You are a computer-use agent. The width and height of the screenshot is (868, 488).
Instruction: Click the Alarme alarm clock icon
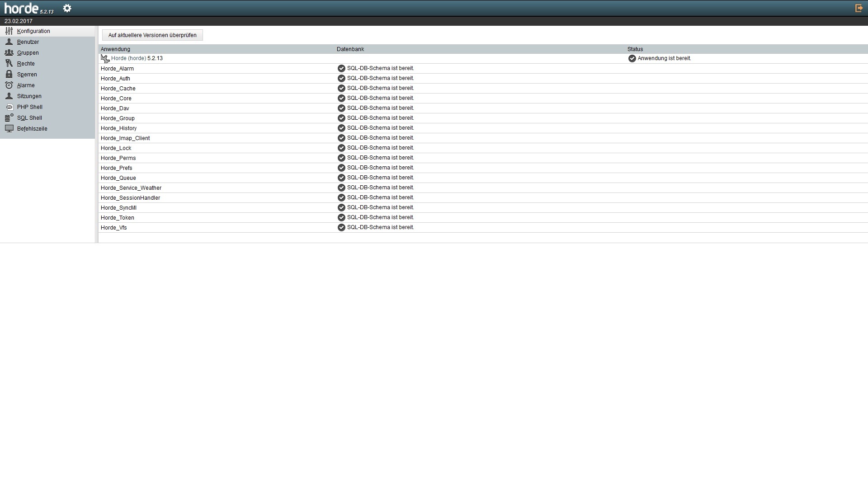click(9, 85)
